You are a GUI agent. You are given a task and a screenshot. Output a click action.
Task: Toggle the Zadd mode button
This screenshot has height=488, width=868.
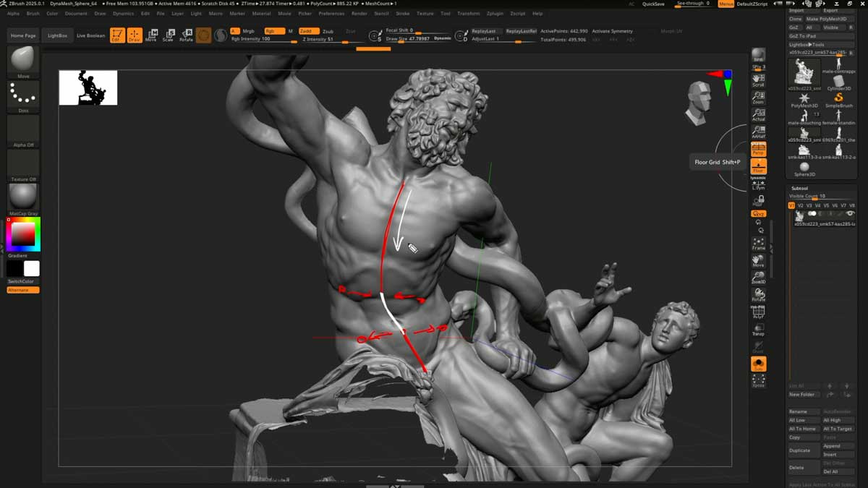pyautogui.click(x=307, y=31)
